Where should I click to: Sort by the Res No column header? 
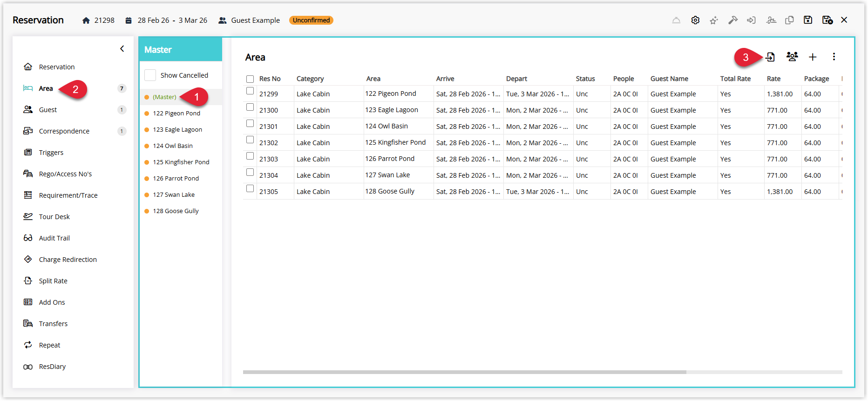click(x=270, y=79)
